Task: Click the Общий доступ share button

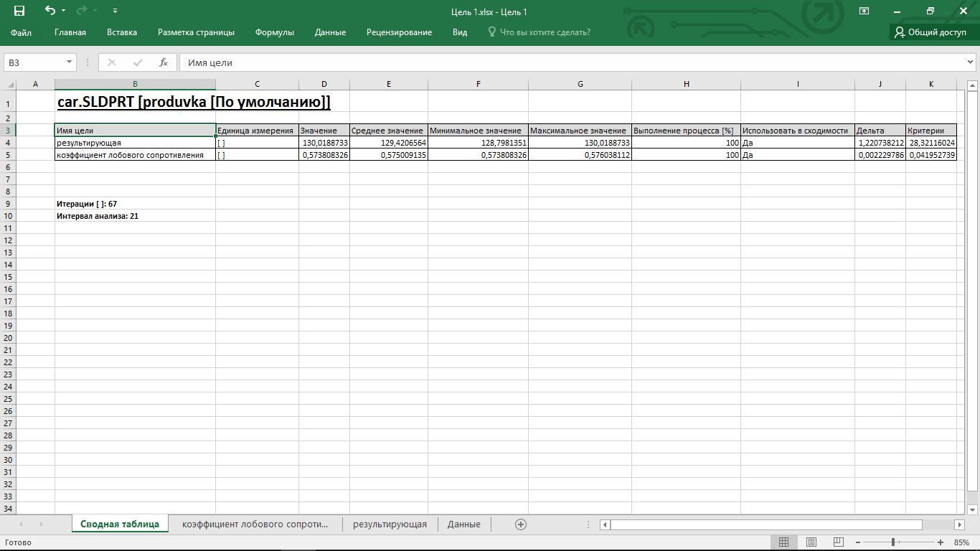Action: click(x=930, y=32)
